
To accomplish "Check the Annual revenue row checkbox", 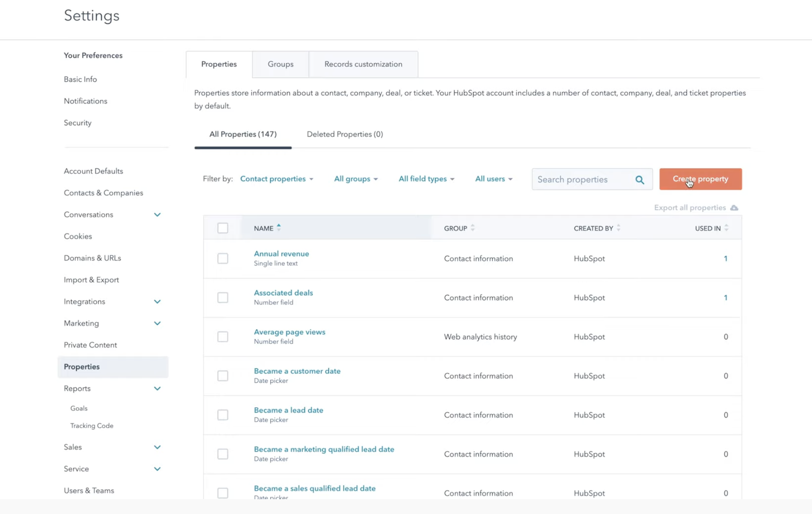I will pyautogui.click(x=222, y=259).
